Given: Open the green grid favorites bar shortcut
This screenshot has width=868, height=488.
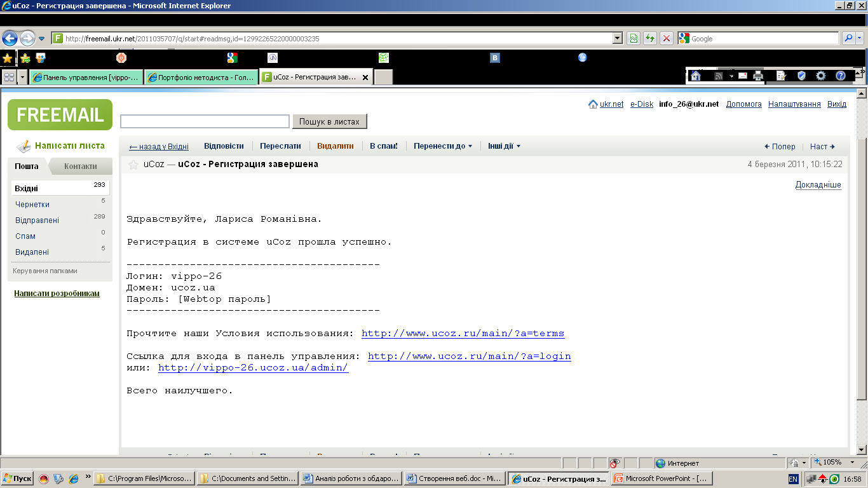Looking at the screenshot, I should [x=384, y=57].
